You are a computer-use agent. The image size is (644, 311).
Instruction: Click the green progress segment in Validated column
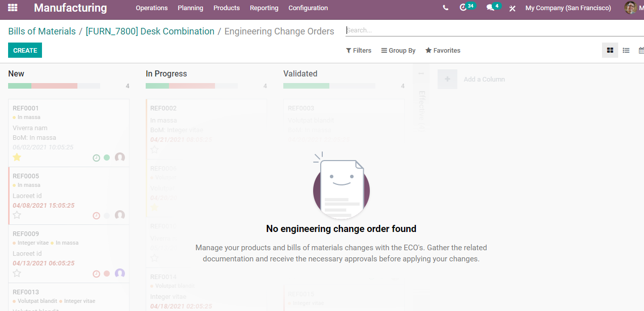click(306, 86)
